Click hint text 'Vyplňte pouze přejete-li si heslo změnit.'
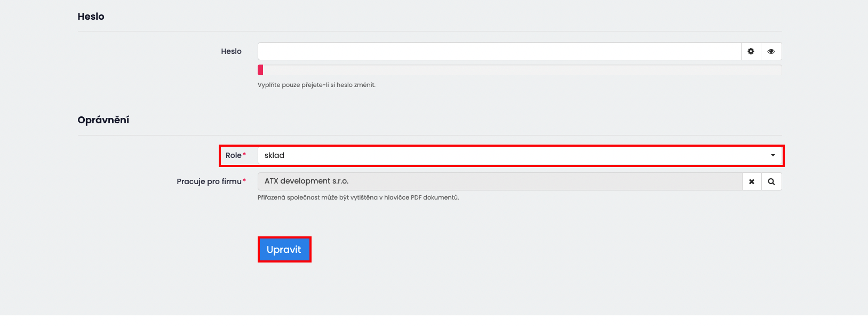The image size is (868, 326). point(316,85)
